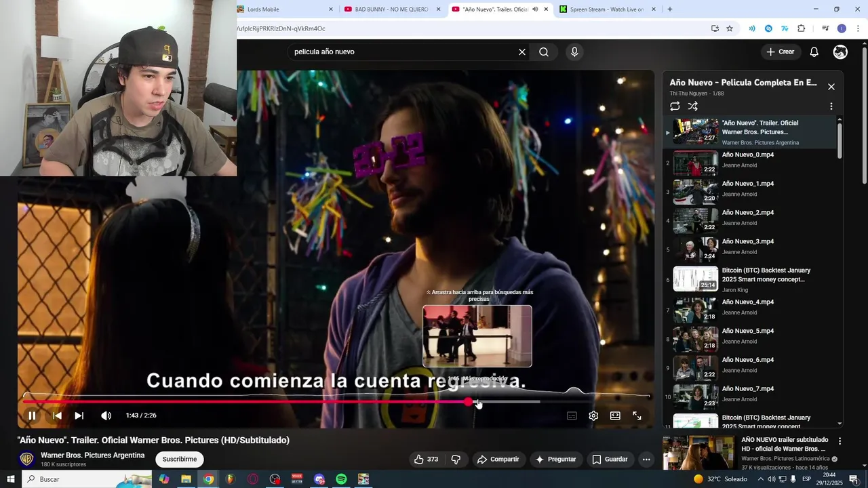Viewport: 868px width, 488px height.
Task: Open YouTube notifications bell
Action: pyautogui.click(x=814, y=52)
